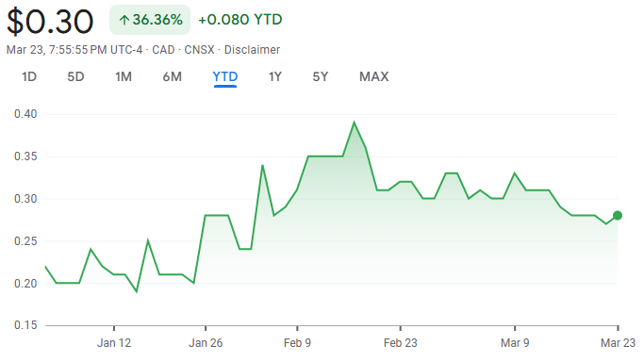Click the green 36.36% change badge
Screen dimensions: 644x362
[150, 20]
